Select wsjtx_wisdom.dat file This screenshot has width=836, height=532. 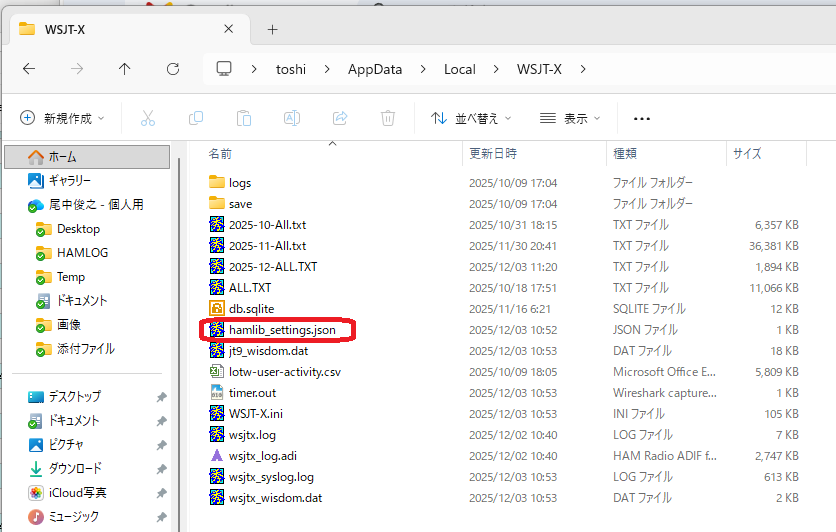click(x=275, y=498)
